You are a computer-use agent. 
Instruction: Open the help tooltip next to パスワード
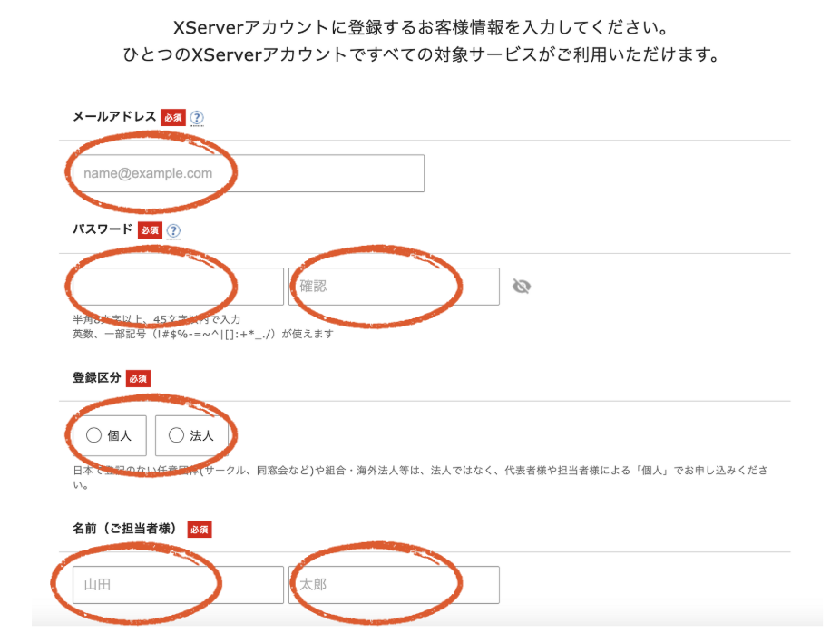(x=173, y=230)
